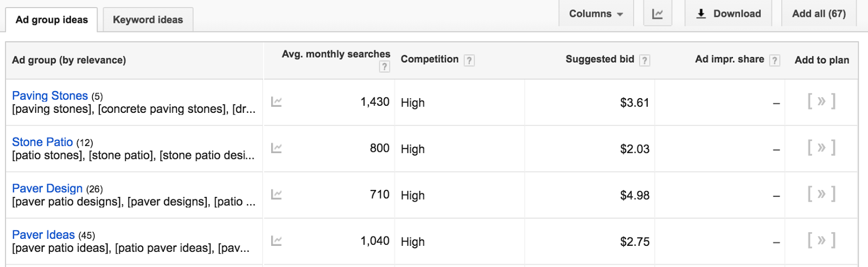Show search trend chart for Paving Stones
This screenshot has height=267, width=868.
click(276, 101)
